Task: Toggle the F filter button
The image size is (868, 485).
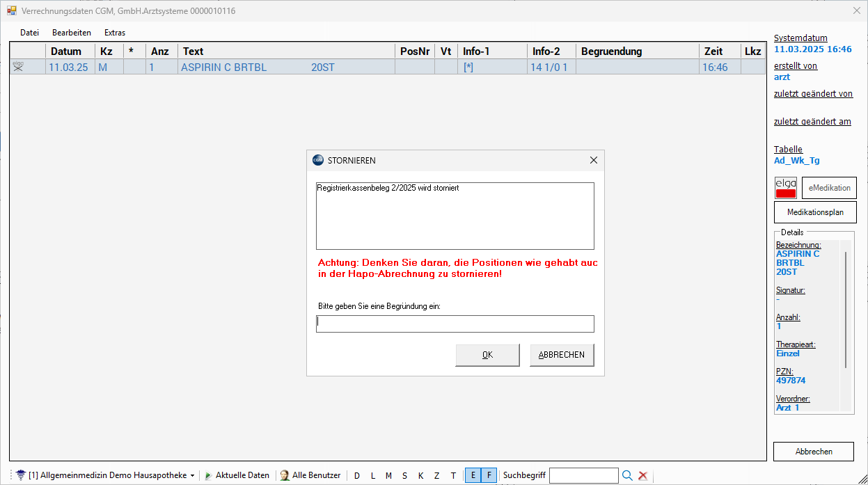Action: [489, 475]
